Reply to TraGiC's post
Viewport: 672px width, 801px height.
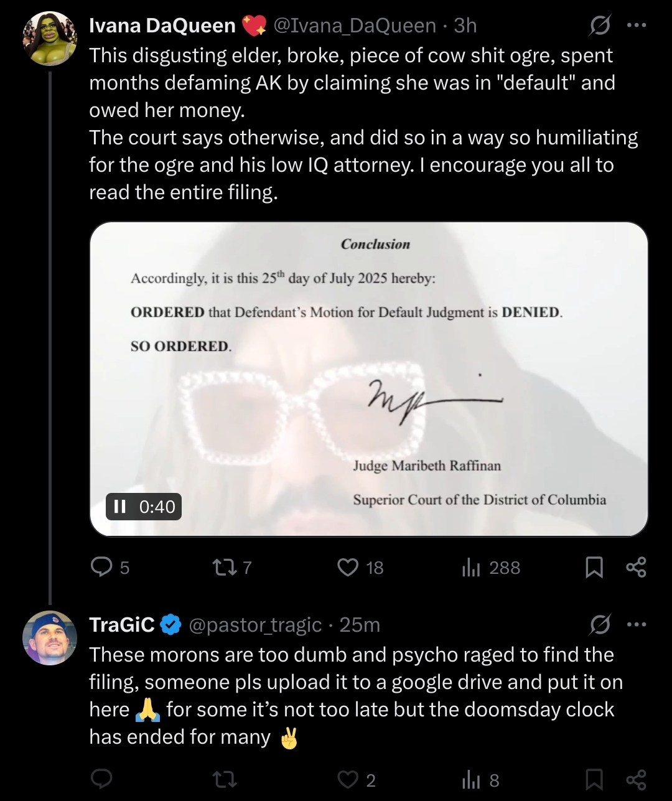(x=101, y=780)
